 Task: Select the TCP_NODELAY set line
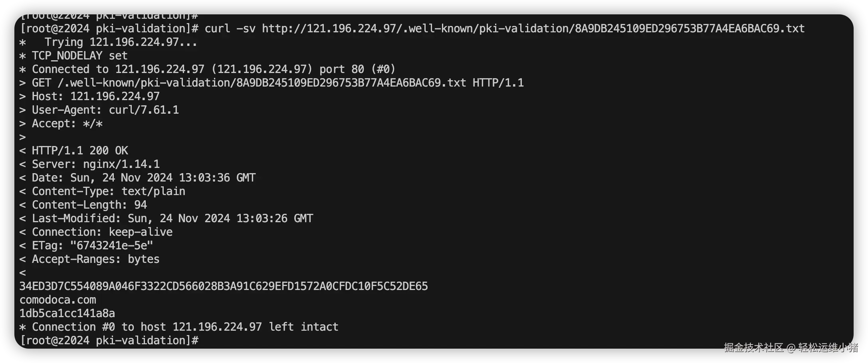click(79, 56)
